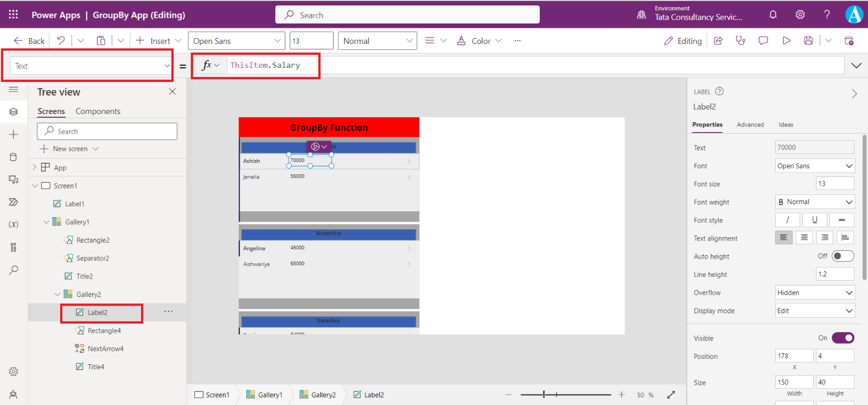Open the Data pane in left sidebar
Image resolution: width=868 pixels, height=405 pixels.
[14, 157]
